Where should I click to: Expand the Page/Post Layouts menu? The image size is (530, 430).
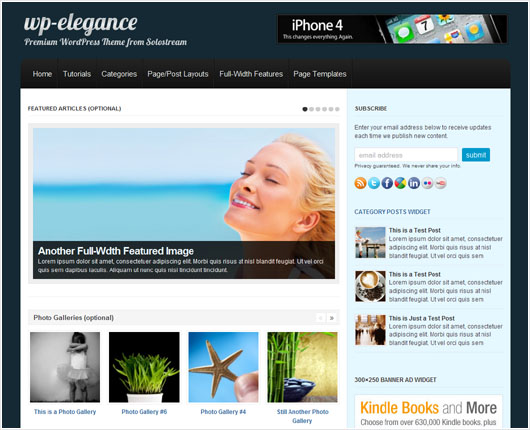tap(178, 74)
